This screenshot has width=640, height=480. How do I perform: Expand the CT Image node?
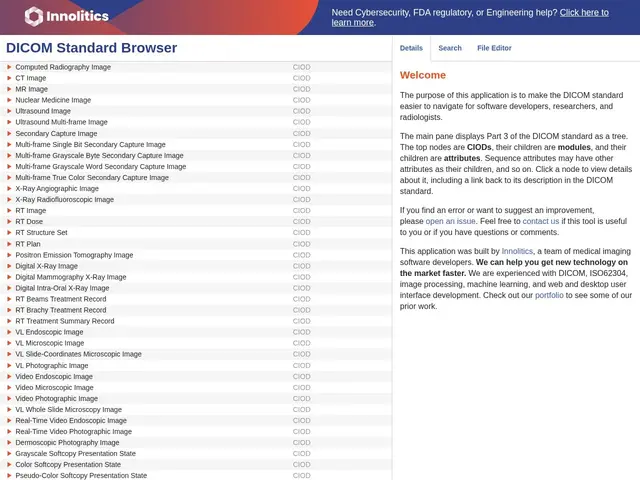pyautogui.click(x=9, y=78)
